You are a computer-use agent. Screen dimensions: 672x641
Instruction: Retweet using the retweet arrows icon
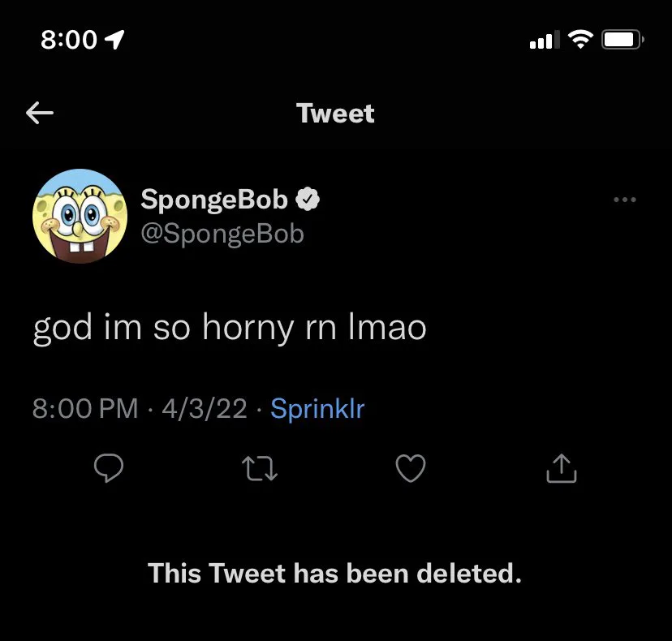(x=260, y=468)
